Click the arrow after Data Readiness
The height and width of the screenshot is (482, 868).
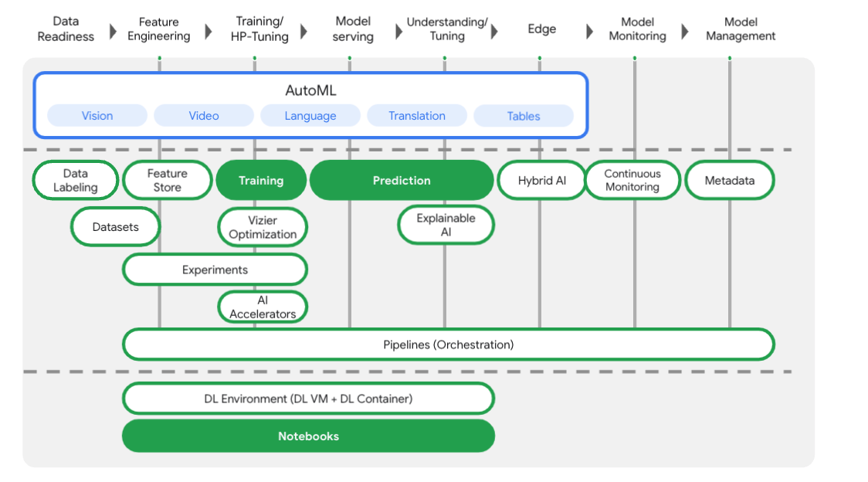pyautogui.click(x=113, y=32)
